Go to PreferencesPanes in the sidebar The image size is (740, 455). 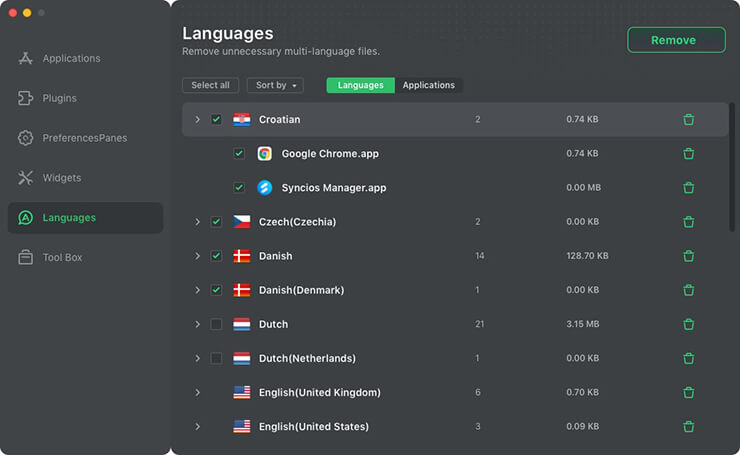pyautogui.click(x=85, y=138)
